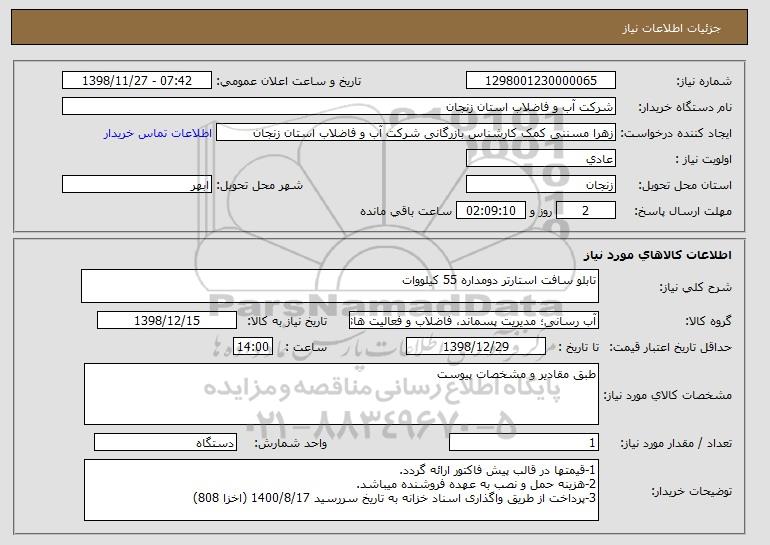Select the priority field عادی

[541, 159]
